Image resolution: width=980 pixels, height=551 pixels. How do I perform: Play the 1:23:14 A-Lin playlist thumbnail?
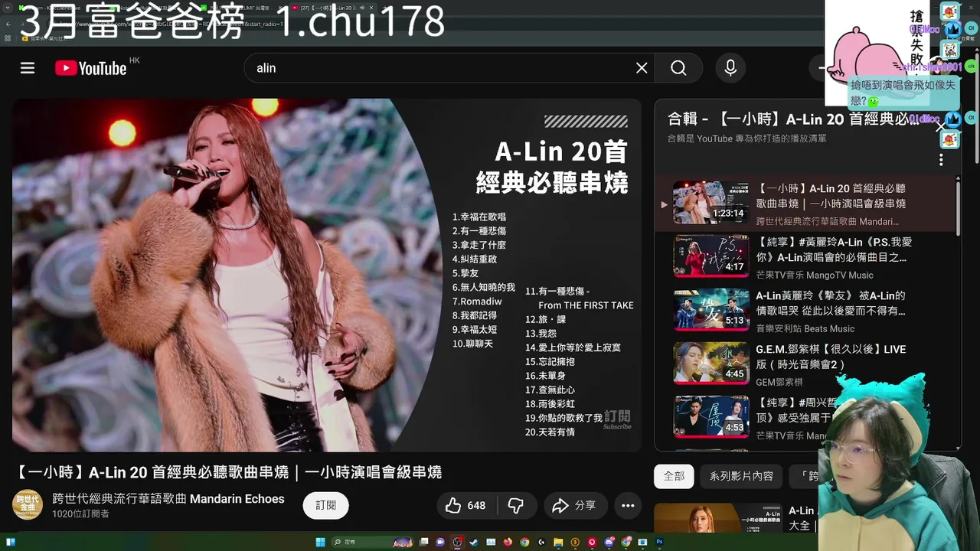click(x=711, y=202)
